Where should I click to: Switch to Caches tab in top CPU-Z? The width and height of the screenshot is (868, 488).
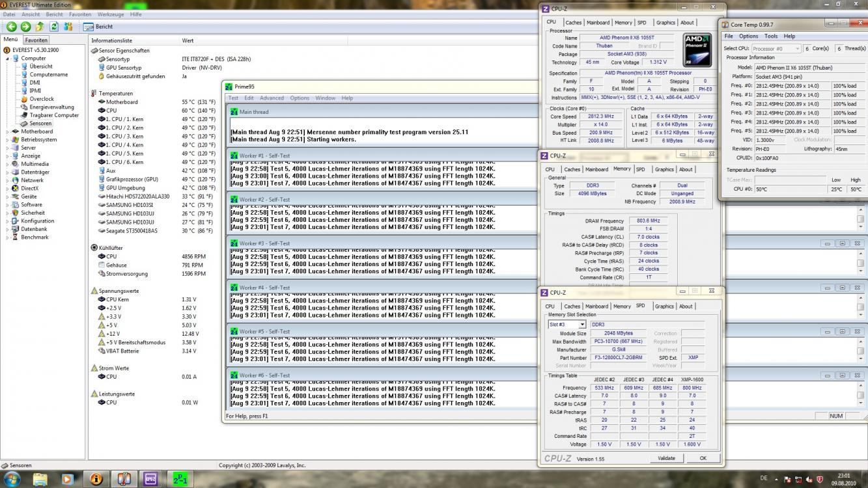[x=573, y=22]
